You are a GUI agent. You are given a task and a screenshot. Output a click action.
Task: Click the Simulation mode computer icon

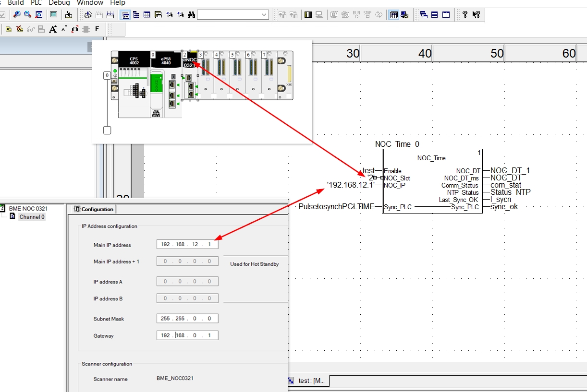pyautogui.click(x=319, y=14)
